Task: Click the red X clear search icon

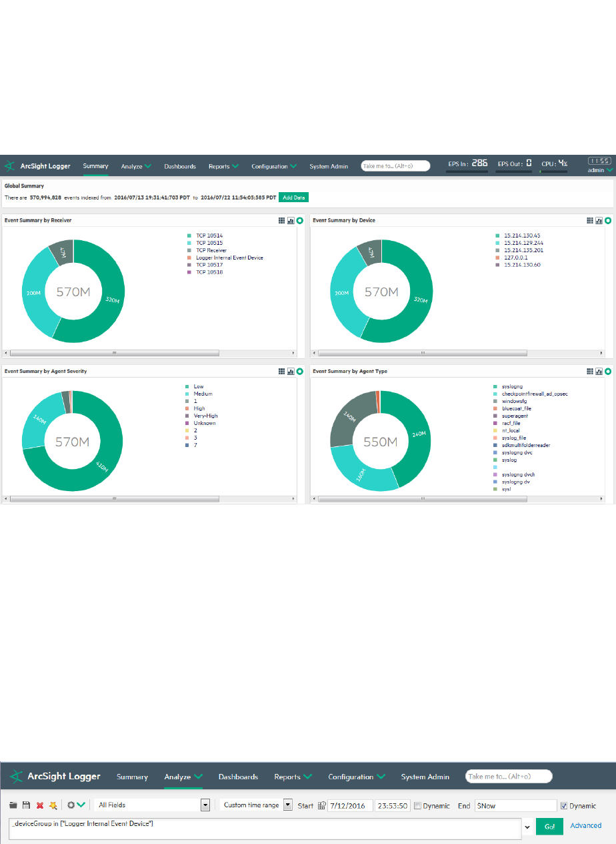Action: [x=39, y=805]
